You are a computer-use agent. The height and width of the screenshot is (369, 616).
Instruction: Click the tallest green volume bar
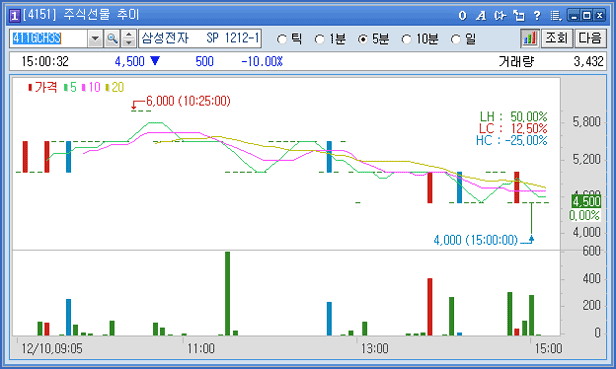point(227,294)
